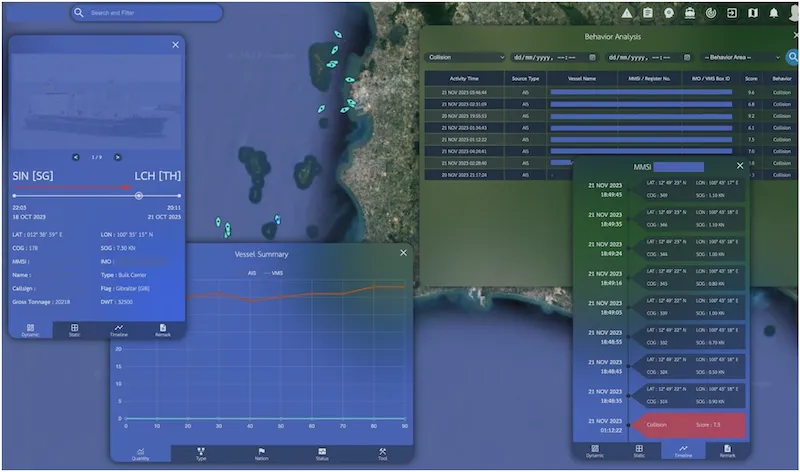Image resolution: width=800 pixels, height=472 pixels.
Task: Open Status tab in Vessel Summary
Action: [x=322, y=454]
